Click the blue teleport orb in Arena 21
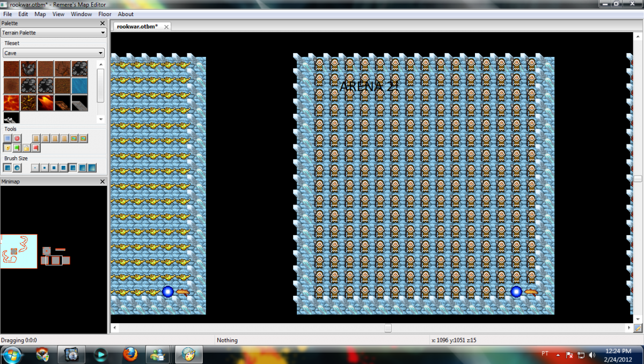644x364 pixels. click(x=516, y=292)
